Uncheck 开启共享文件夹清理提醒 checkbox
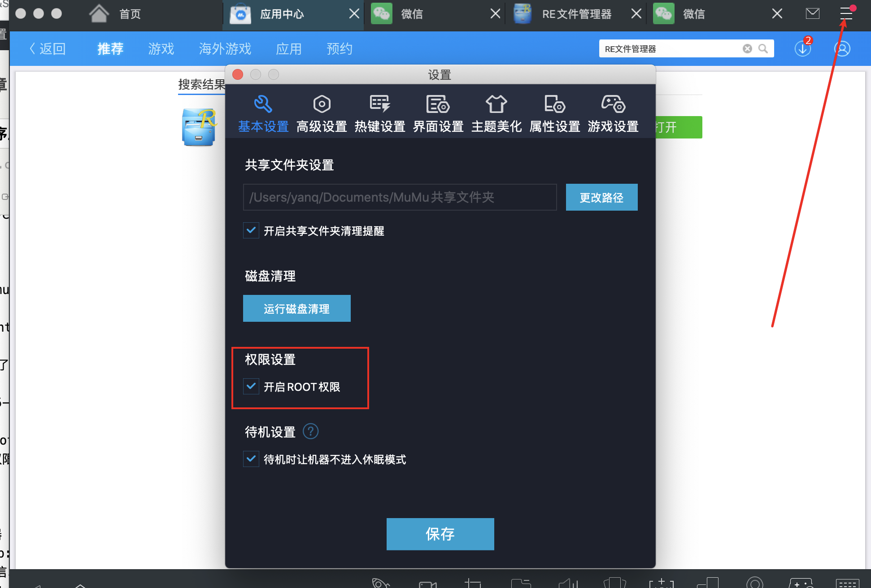The image size is (871, 588). pos(251,230)
